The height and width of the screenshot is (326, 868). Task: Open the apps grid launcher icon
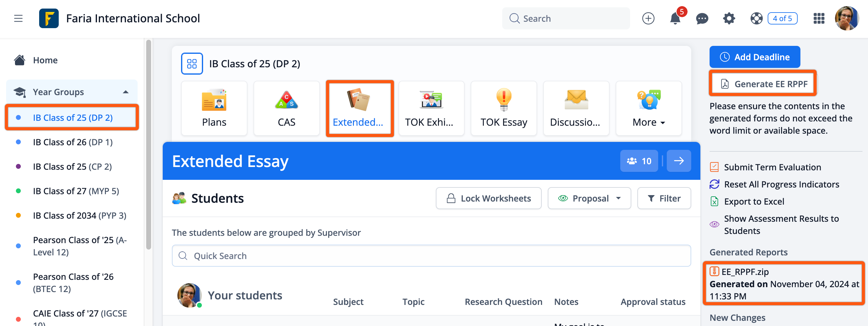(818, 19)
